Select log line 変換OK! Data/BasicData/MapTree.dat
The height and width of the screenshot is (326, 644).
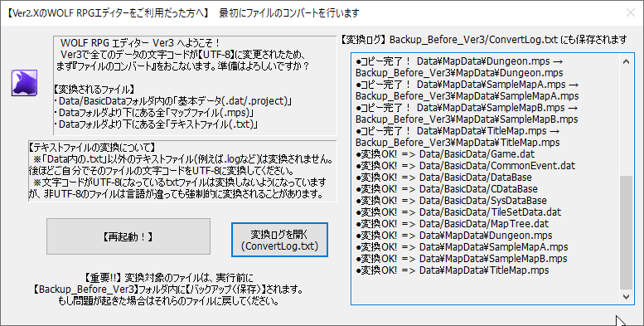point(453,224)
